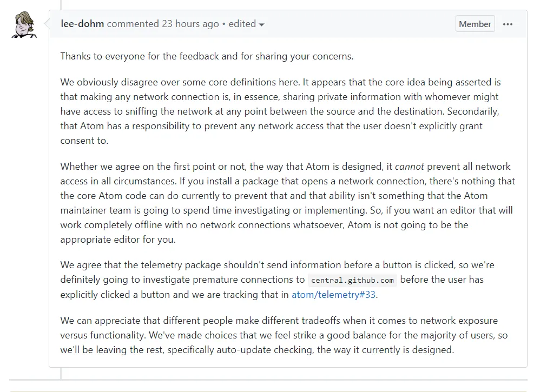This screenshot has height=392, width=547.
Task: Open the comment options three-dot menu
Action: coord(508,24)
